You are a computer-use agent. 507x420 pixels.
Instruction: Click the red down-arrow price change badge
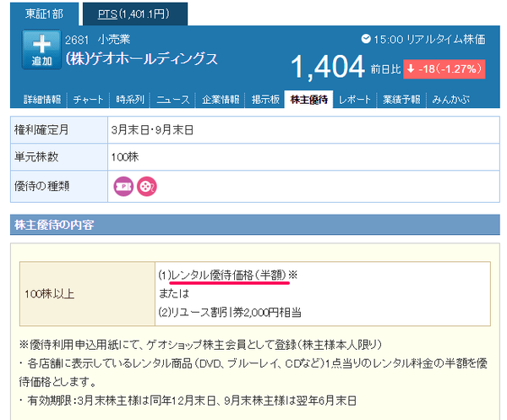click(x=444, y=69)
